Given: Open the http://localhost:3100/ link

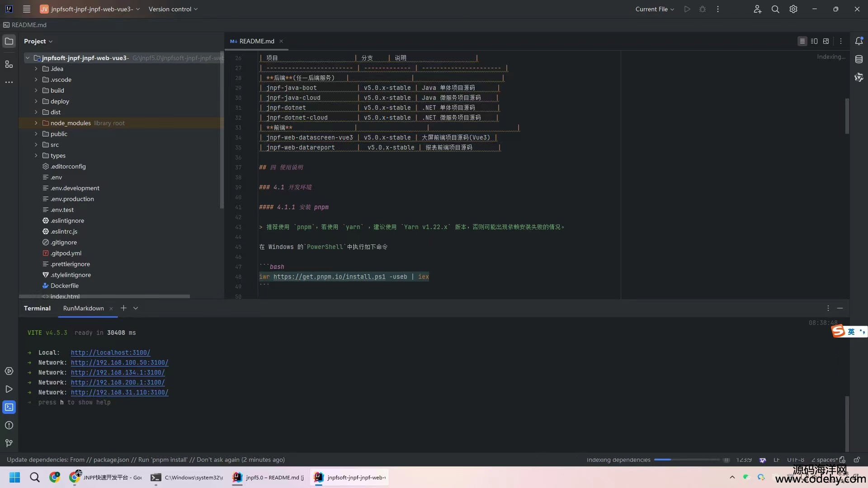Looking at the screenshot, I should click(110, 352).
